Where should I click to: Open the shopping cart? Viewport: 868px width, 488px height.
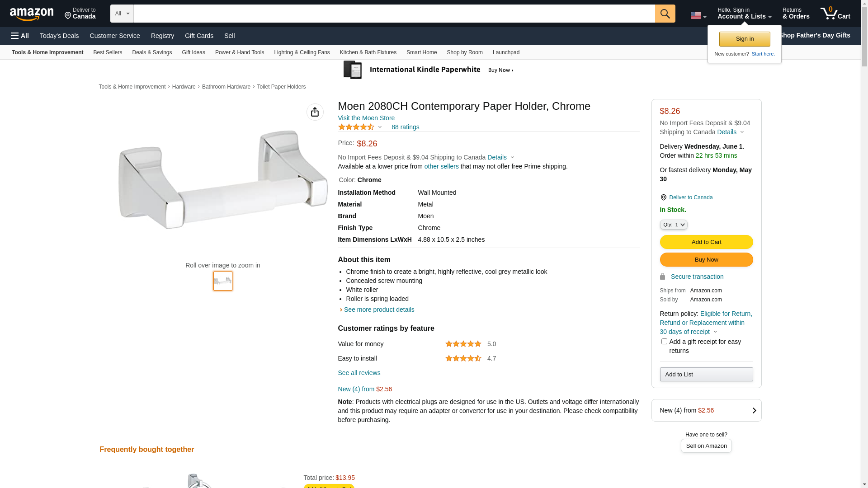click(x=835, y=14)
